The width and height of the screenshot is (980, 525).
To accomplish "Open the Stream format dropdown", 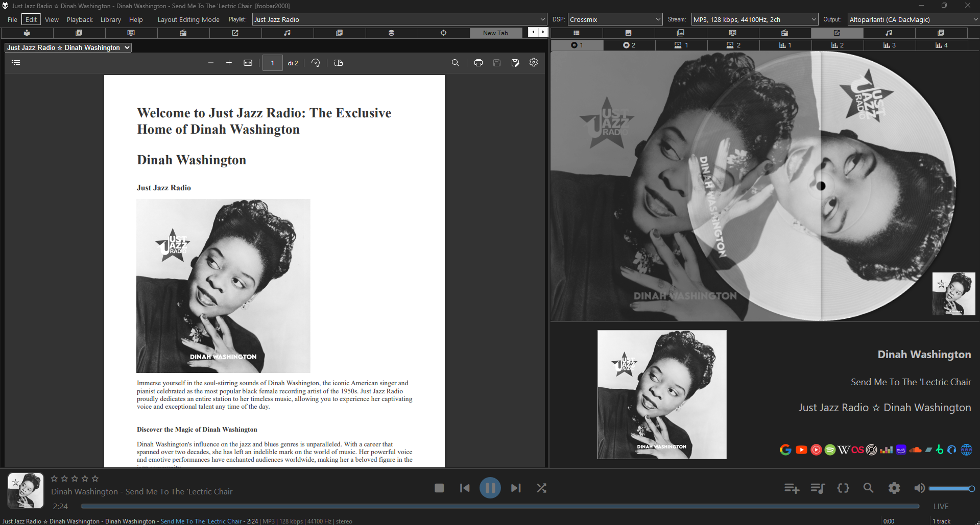I will tap(755, 19).
